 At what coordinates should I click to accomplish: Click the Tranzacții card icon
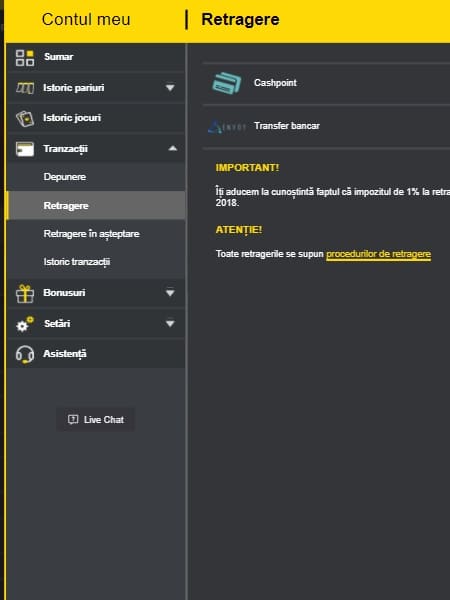pos(25,149)
